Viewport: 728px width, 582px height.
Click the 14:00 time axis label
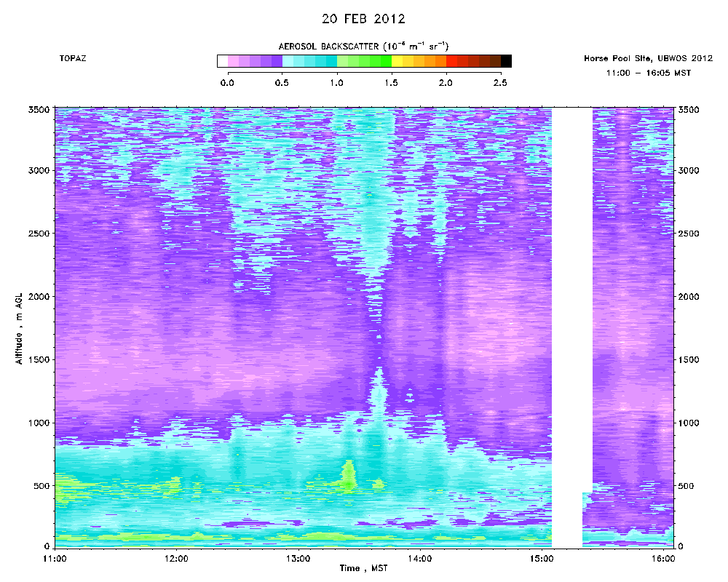tap(420, 559)
